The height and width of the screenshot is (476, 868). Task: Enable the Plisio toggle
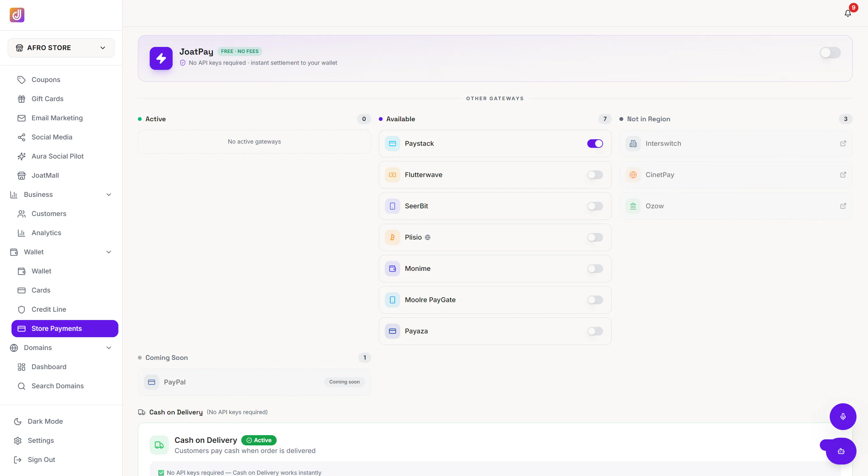[595, 237]
